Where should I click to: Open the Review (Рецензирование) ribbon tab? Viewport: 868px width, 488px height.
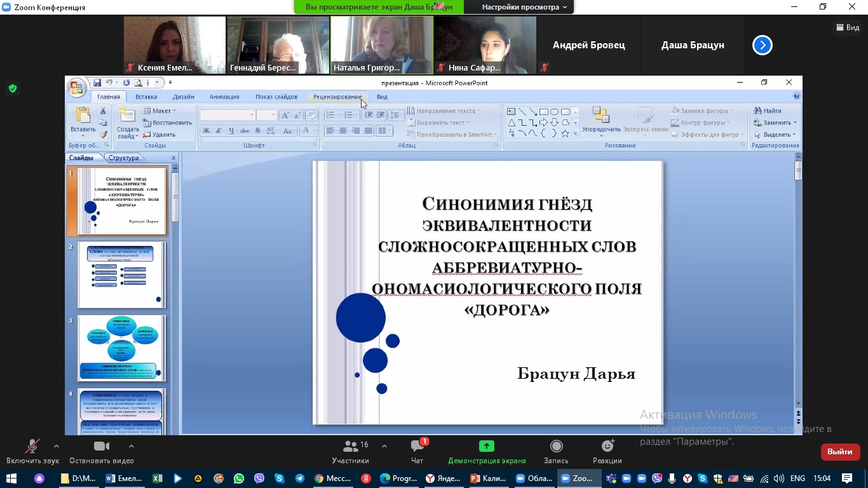pyautogui.click(x=337, y=97)
